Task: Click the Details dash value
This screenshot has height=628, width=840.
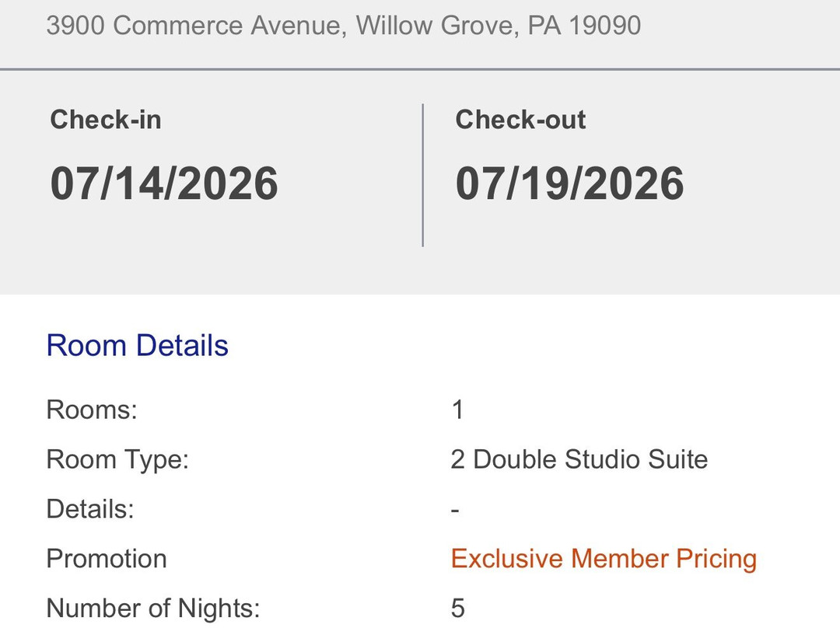Action: coord(455,510)
